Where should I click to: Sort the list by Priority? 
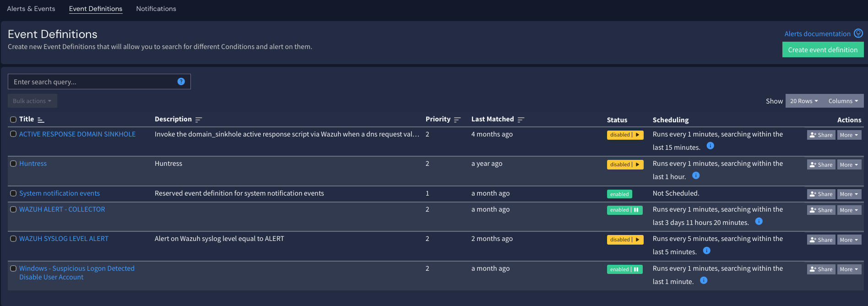457,119
